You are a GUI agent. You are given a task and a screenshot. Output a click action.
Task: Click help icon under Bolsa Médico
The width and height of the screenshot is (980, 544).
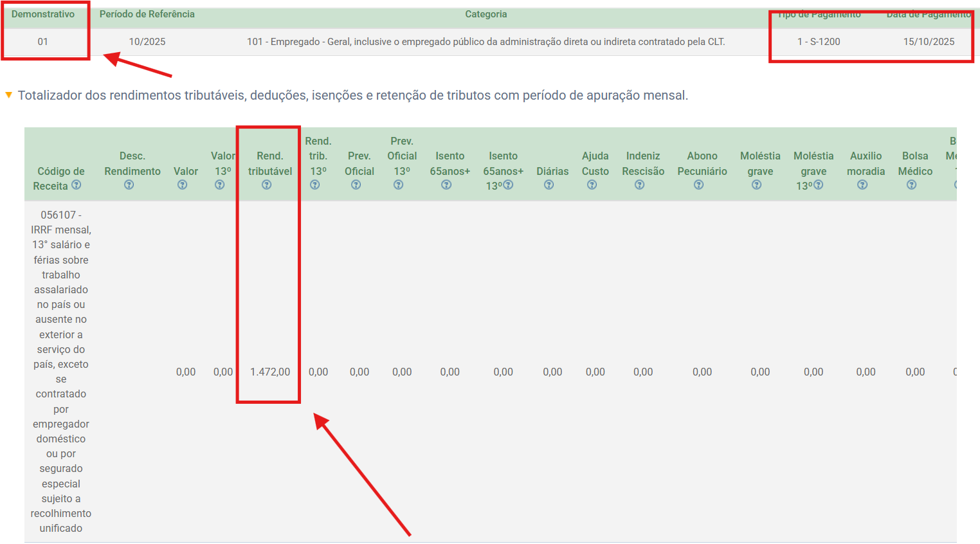coord(912,185)
